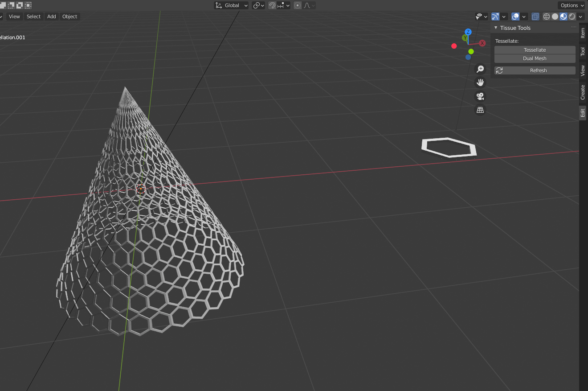The image size is (588, 391).
Task: Open the proportional editing falloff dropdown
Action: pos(309,5)
